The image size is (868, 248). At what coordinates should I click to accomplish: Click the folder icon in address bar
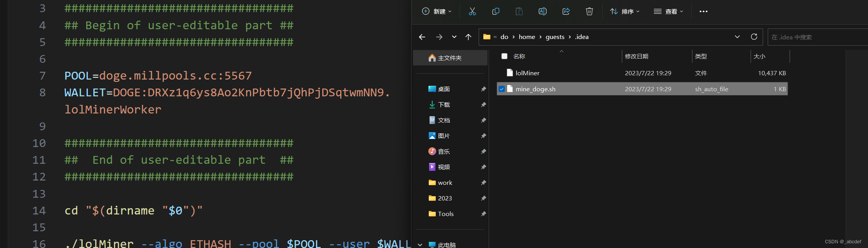point(486,37)
